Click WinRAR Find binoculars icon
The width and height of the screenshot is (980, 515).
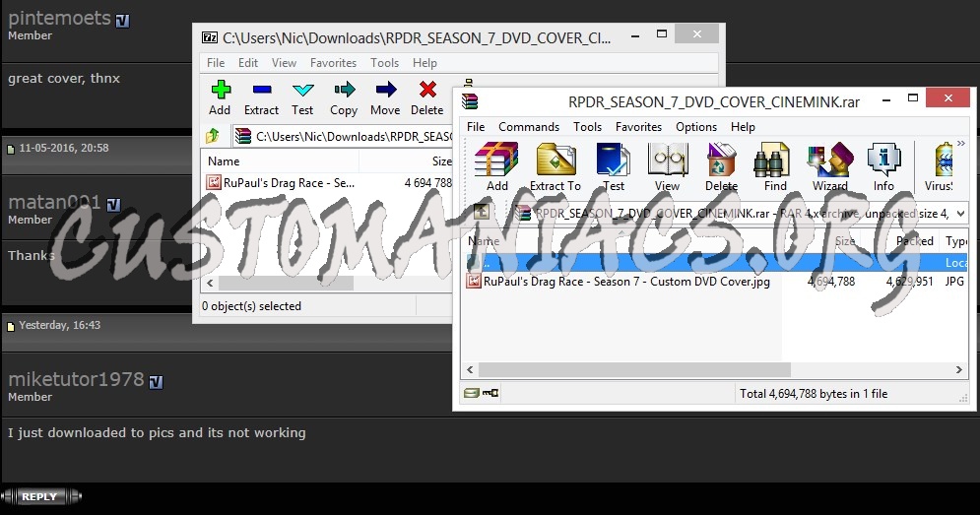tap(772, 160)
